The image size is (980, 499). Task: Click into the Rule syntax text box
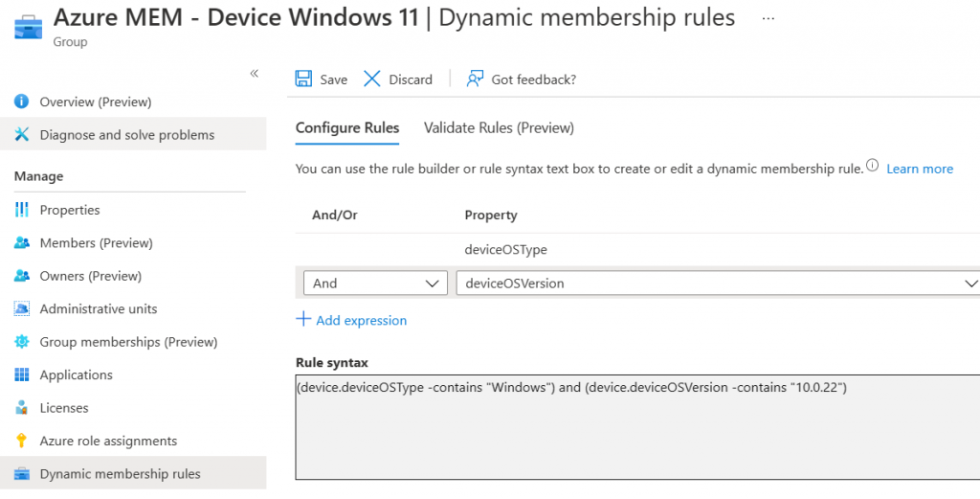[x=637, y=427]
